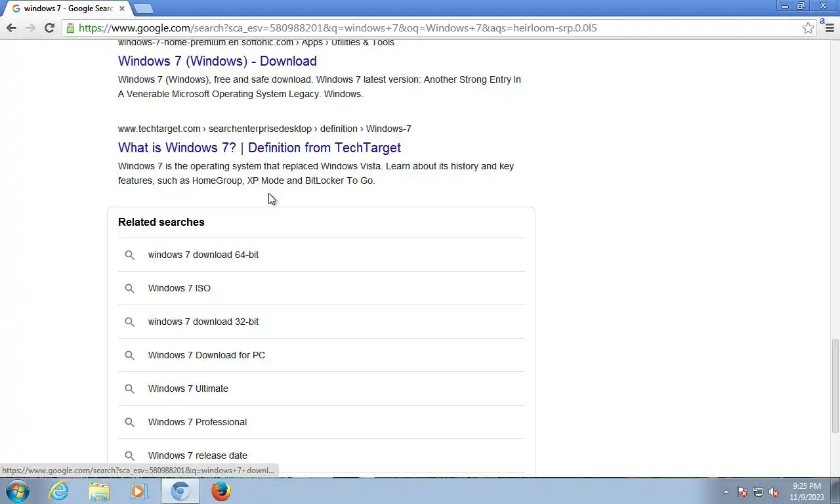840x504 pixels.
Task: Click magnifier icon beside 'Windows 7 release date'
Action: click(129, 455)
